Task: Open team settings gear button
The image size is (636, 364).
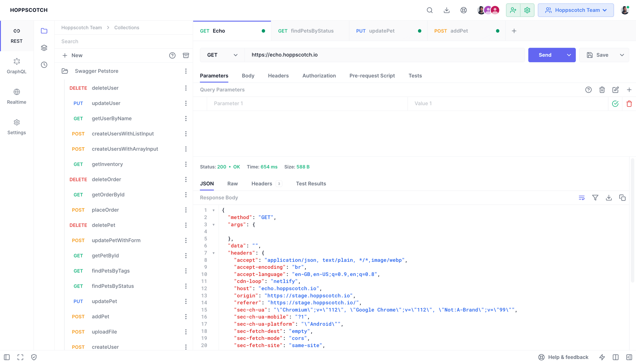Action: point(527,10)
